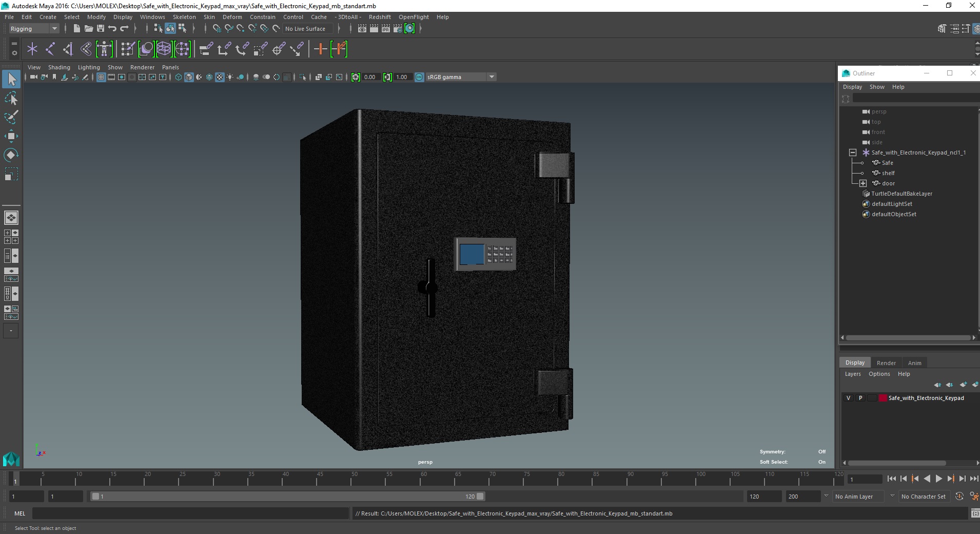Click the red layer color swatch

pyautogui.click(x=883, y=398)
